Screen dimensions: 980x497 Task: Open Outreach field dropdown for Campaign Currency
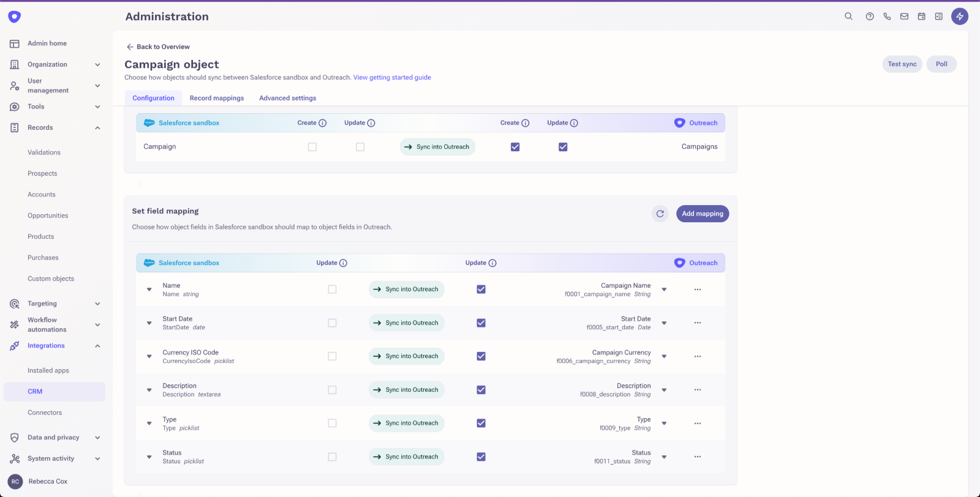664,356
